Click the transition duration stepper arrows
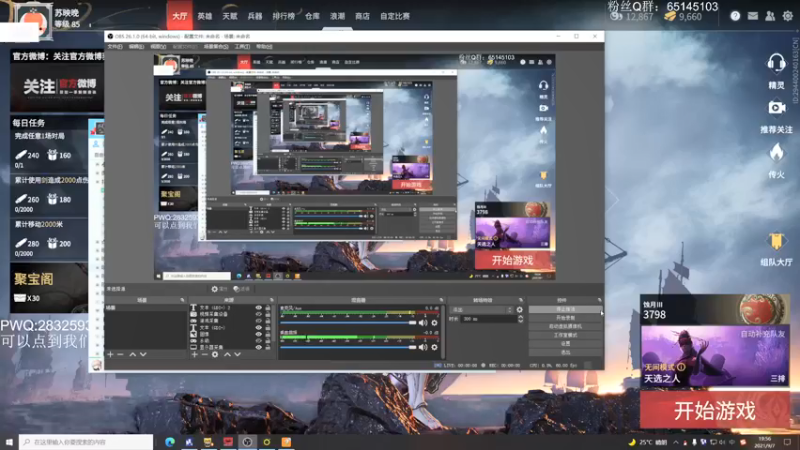Image resolution: width=800 pixels, height=450 pixels. pyautogui.click(x=520, y=319)
